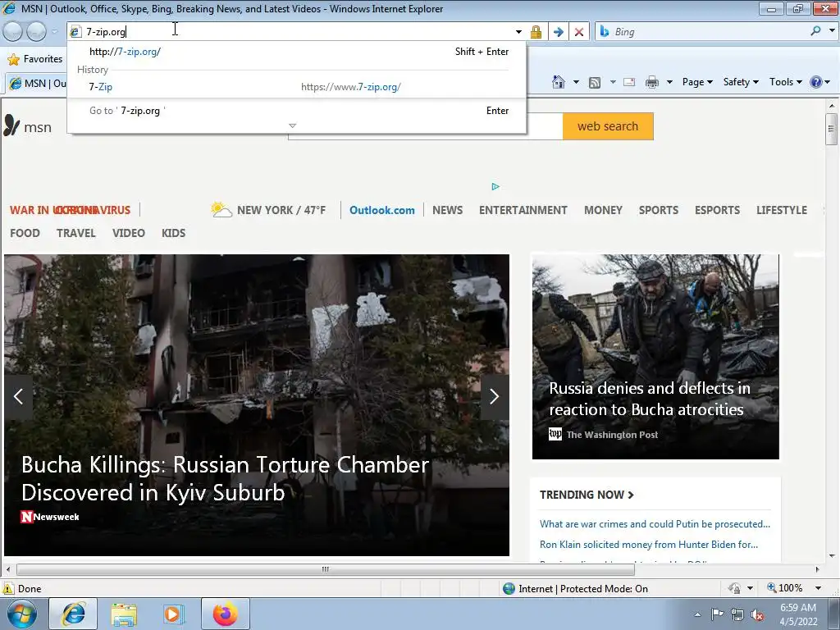Click the web search button

pos(608,126)
